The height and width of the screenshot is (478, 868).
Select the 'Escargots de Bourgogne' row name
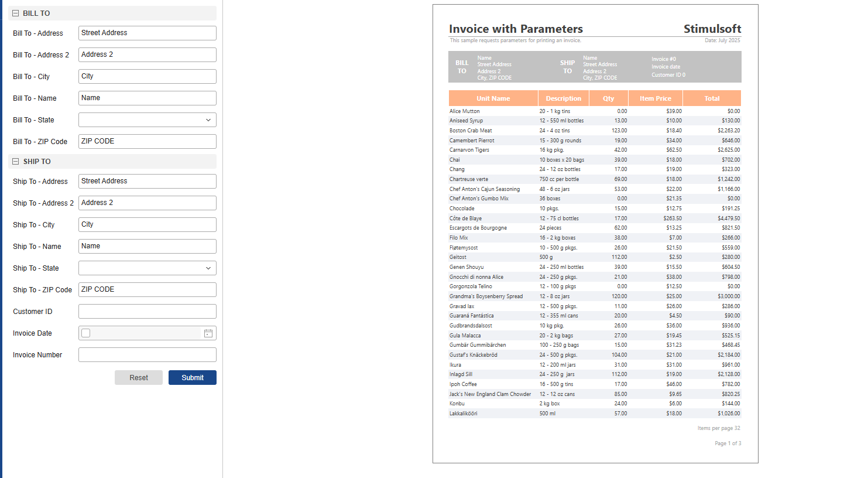point(478,228)
